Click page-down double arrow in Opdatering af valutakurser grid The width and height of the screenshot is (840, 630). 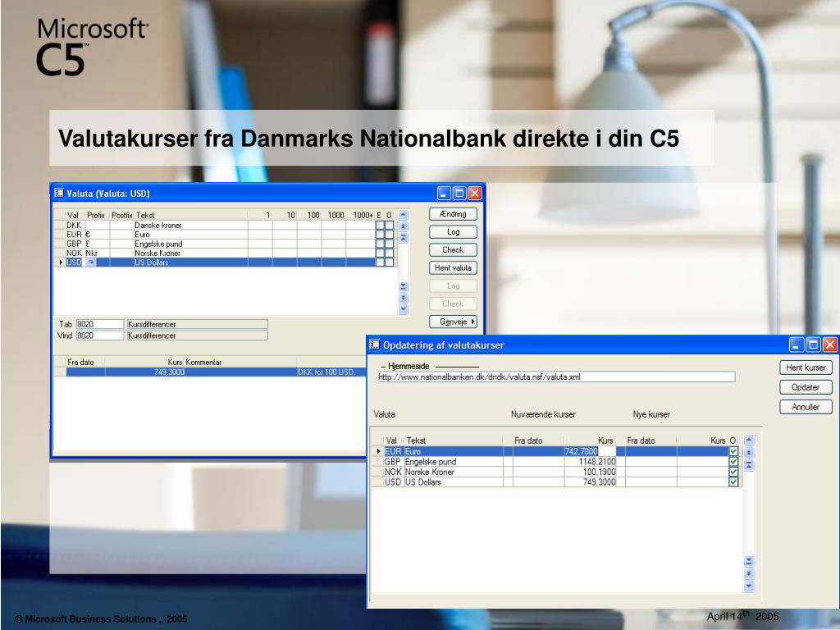point(749,573)
